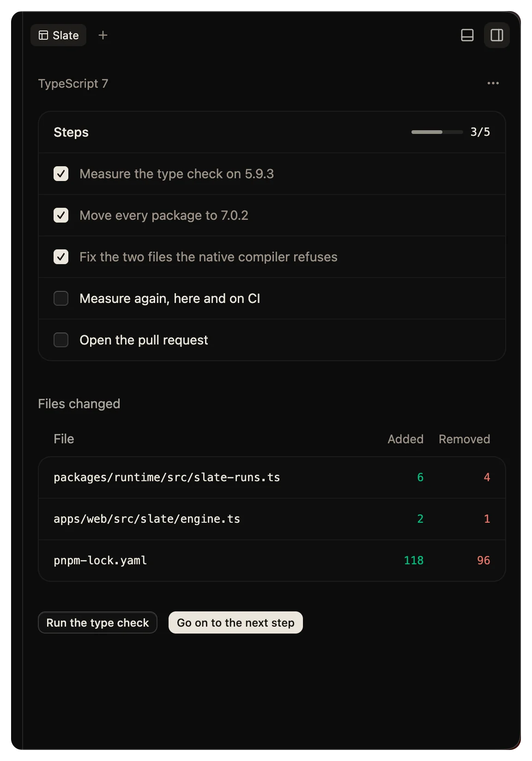Click the Removed column header

[x=464, y=439]
